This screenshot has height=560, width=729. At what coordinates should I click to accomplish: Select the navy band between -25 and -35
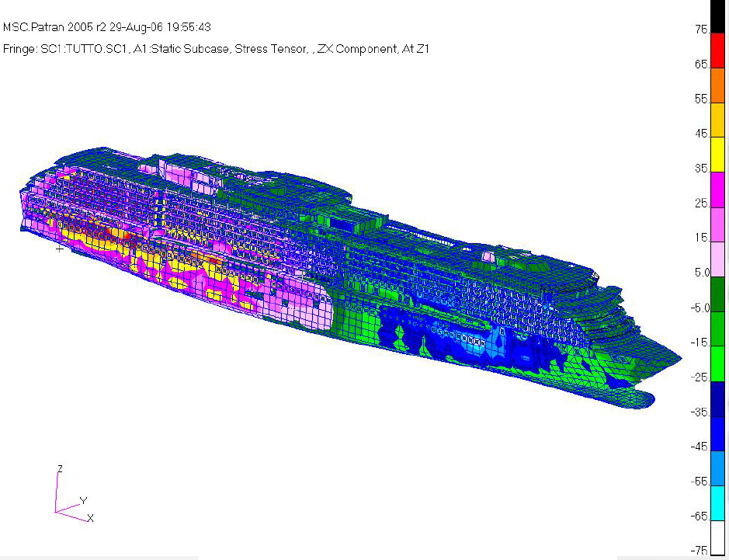pos(718,398)
